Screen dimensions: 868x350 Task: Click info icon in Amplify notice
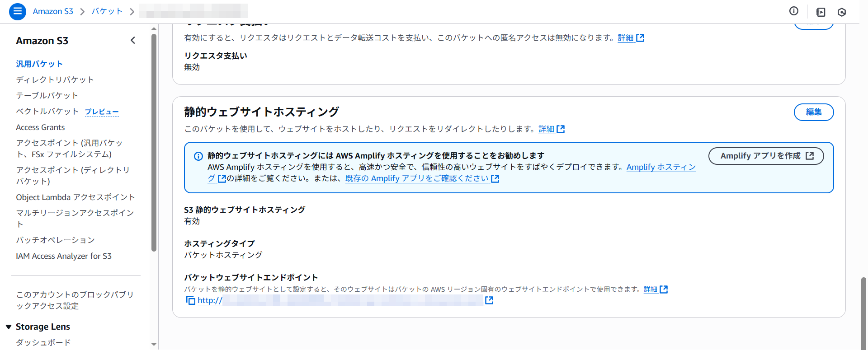[198, 156]
